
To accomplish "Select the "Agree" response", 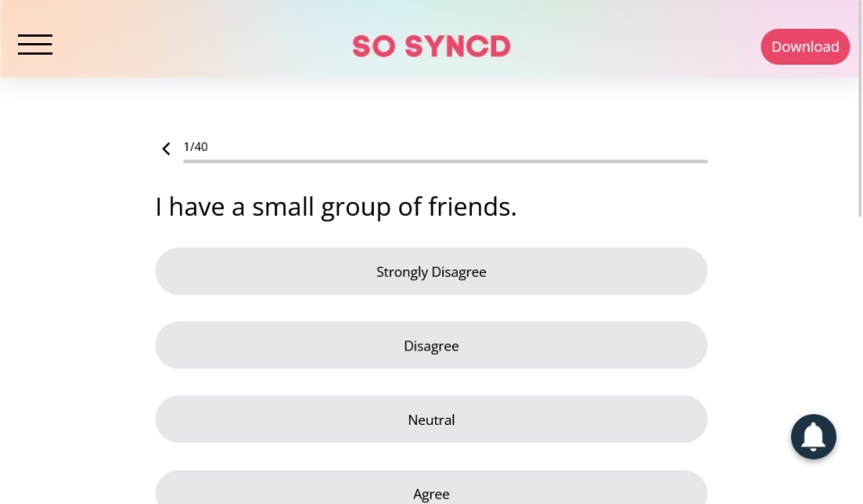I will 431,491.
